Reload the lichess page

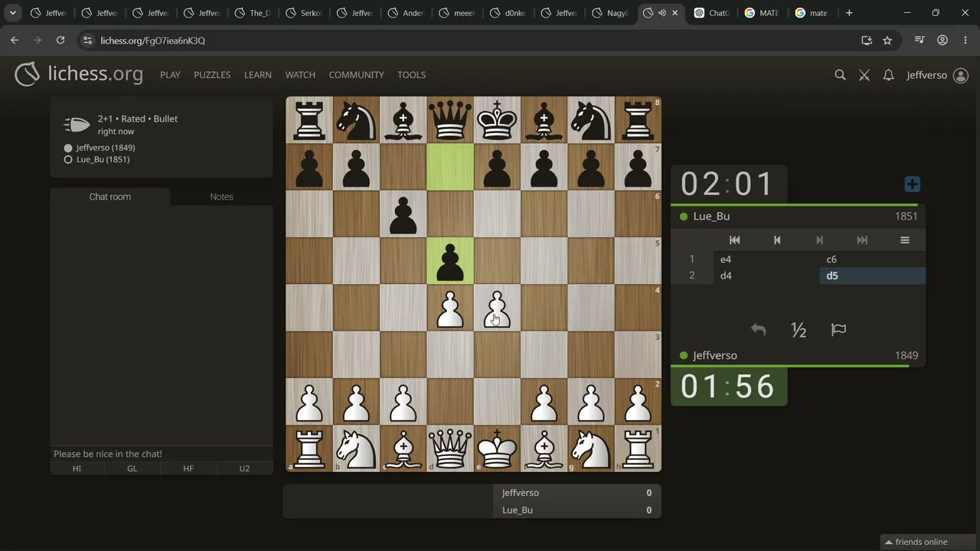click(x=60, y=41)
